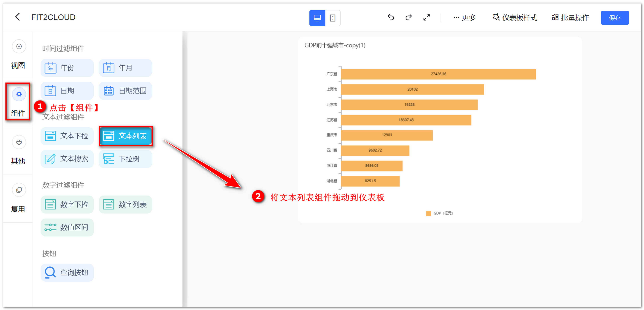Viewport: 644px width, 310px height.
Task: Click the 重庆市 bar showing 12903
Action: 387,135
